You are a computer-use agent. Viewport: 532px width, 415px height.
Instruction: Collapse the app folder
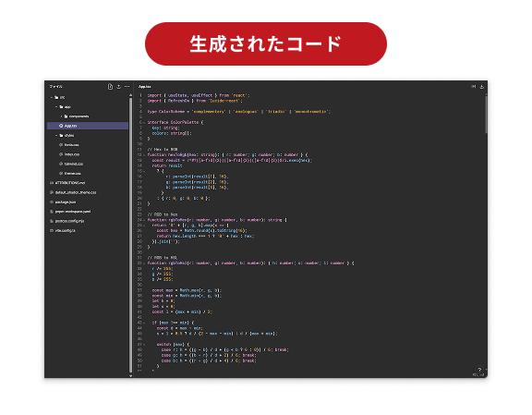(56, 107)
